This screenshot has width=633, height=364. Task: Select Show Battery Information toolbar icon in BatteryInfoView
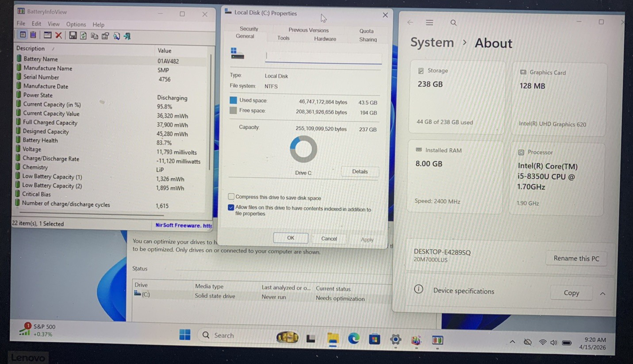click(x=23, y=35)
